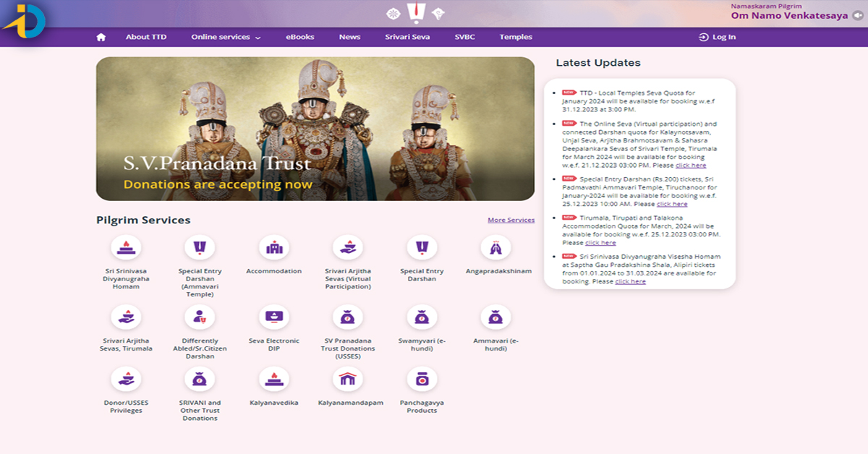Select the Panchagavya Products icon

coord(422,380)
